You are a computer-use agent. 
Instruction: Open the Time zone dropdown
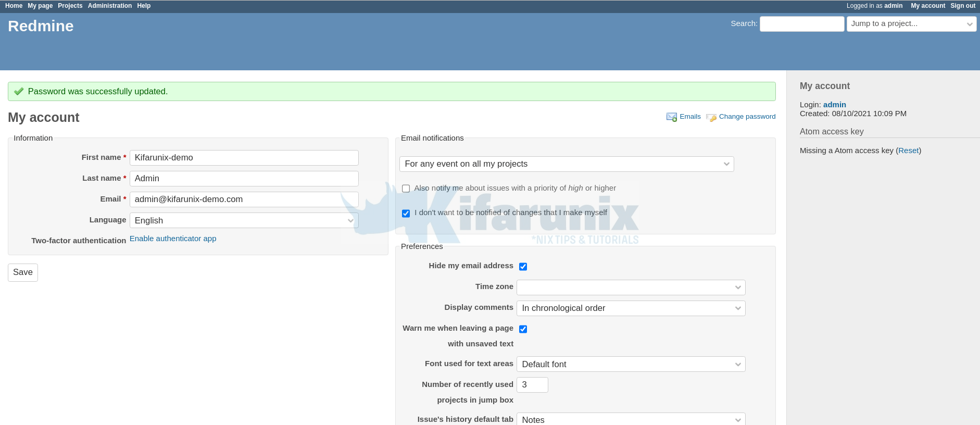point(631,287)
